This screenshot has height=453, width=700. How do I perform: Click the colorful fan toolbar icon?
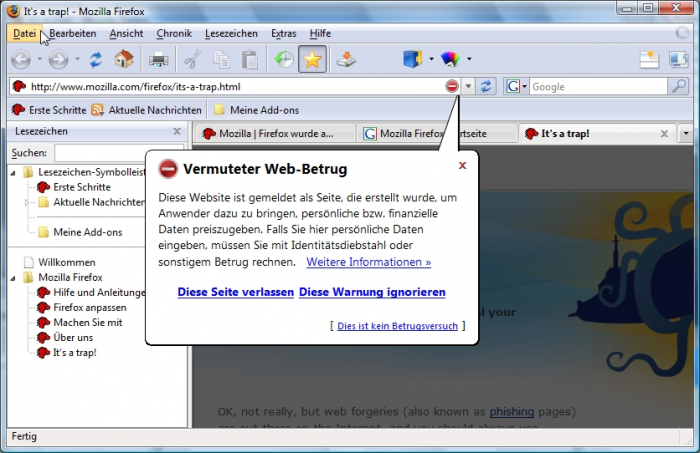coord(450,59)
